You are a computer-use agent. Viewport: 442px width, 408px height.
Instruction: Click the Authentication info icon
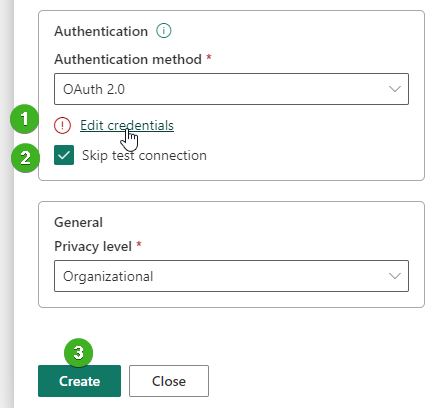click(164, 31)
